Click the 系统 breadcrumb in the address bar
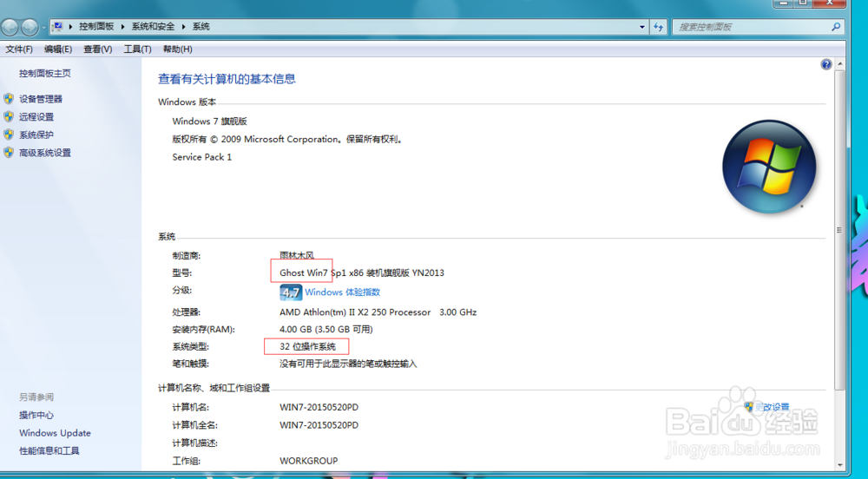The height and width of the screenshot is (479, 868). 201,27
